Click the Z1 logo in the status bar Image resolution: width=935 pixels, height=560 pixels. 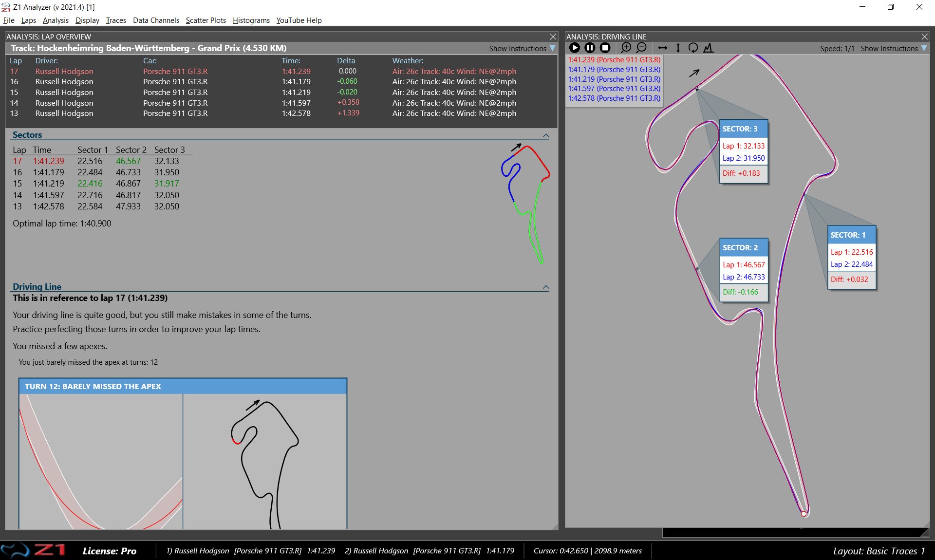pyautogui.click(x=33, y=551)
